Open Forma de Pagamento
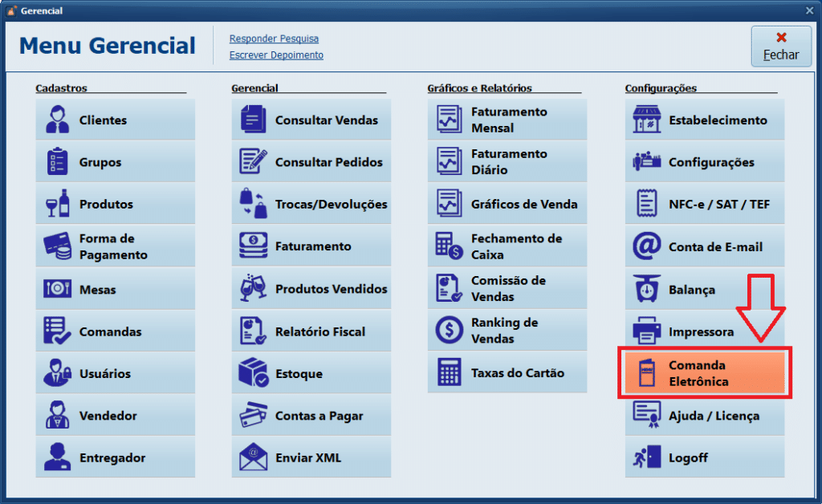 pyautogui.click(x=115, y=246)
